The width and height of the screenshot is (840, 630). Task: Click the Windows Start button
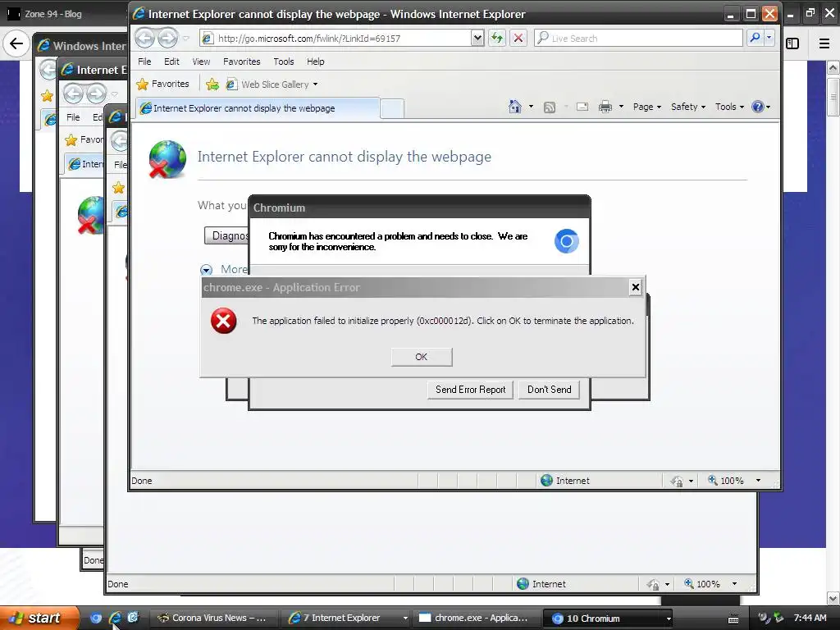[39, 618]
